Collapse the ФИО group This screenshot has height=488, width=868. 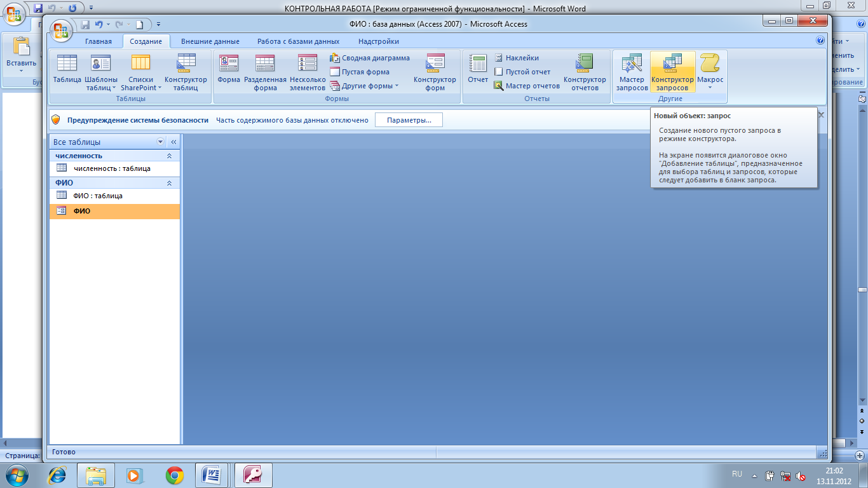click(x=169, y=183)
